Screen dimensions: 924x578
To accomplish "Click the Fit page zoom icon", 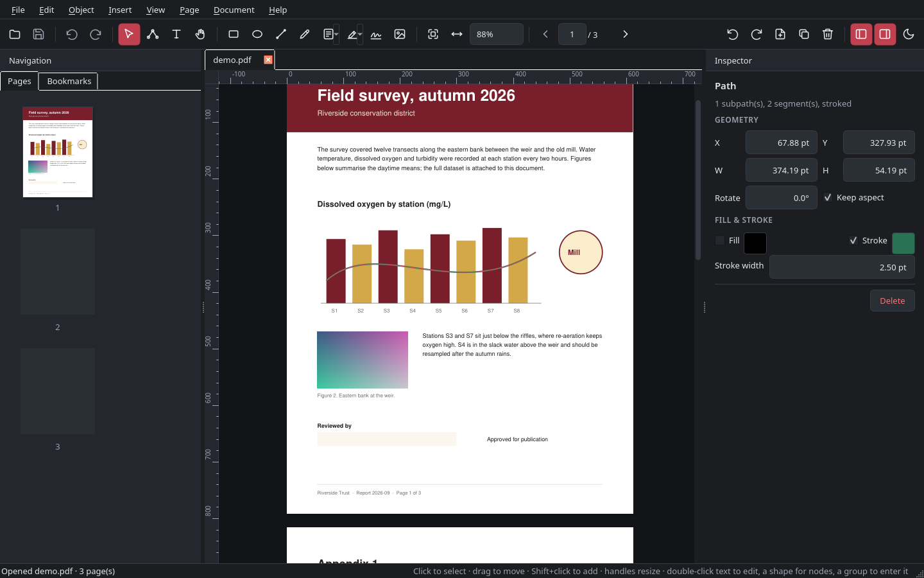I will click(x=433, y=34).
